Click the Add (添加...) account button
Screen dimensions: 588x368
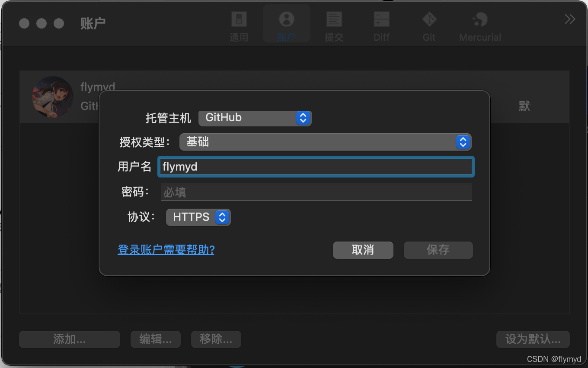click(69, 339)
